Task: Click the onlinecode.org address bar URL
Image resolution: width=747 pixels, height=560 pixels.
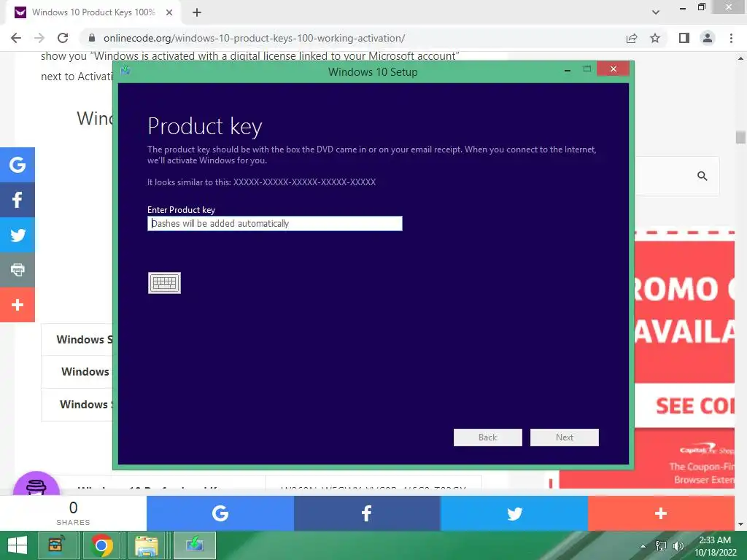Action: pos(254,38)
